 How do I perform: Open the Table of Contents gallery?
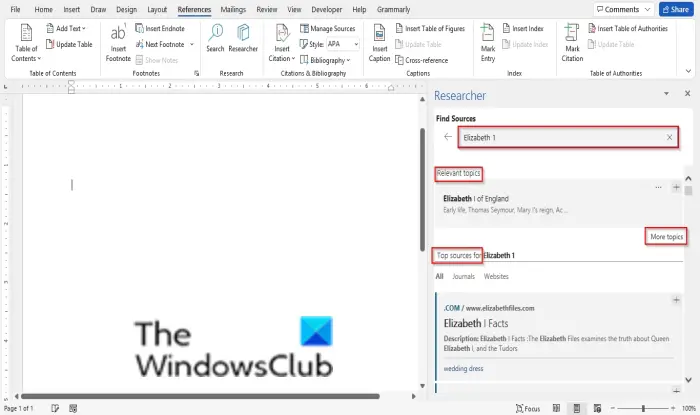[26, 43]
